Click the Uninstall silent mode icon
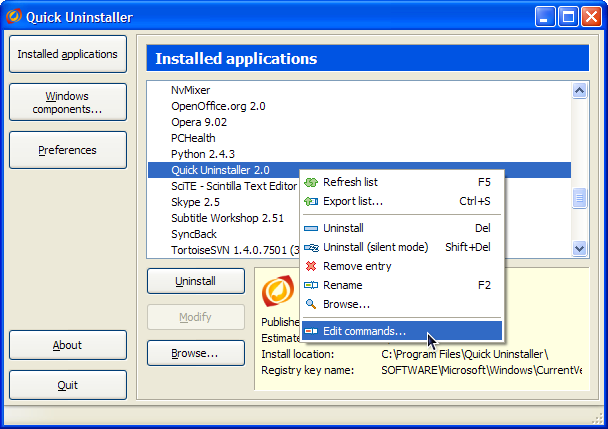Viewport: 608px width, 429px height. tap(311, 247)
